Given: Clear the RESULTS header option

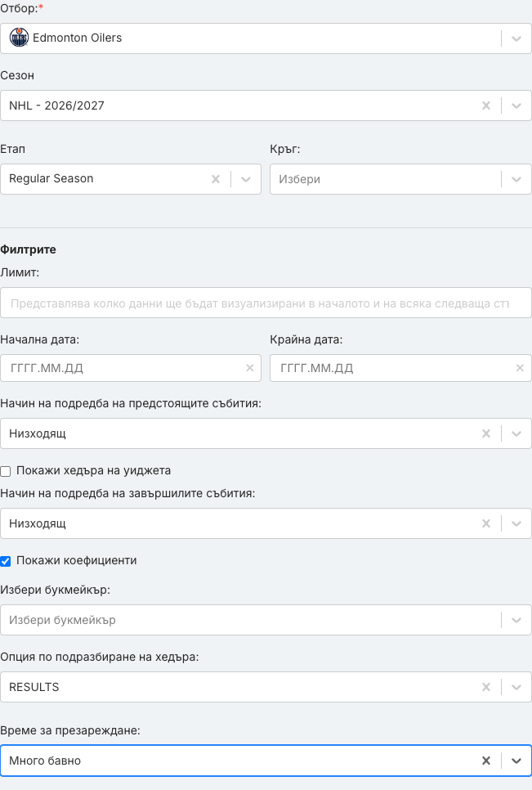Looking at the screenshot, I should tap(485, 687).
